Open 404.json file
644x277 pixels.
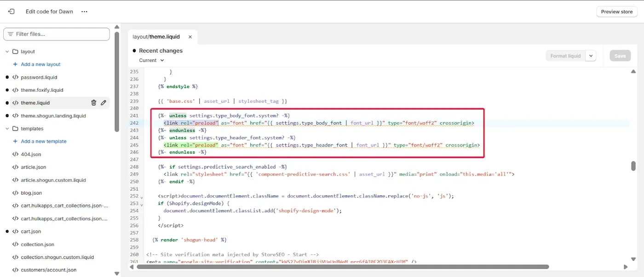pyautogui.click(x=31, y=154)
